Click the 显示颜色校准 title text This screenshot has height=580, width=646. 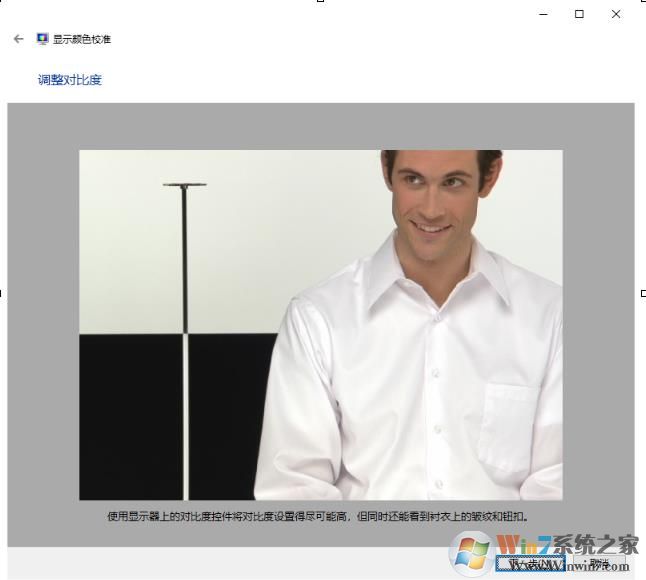82,39
